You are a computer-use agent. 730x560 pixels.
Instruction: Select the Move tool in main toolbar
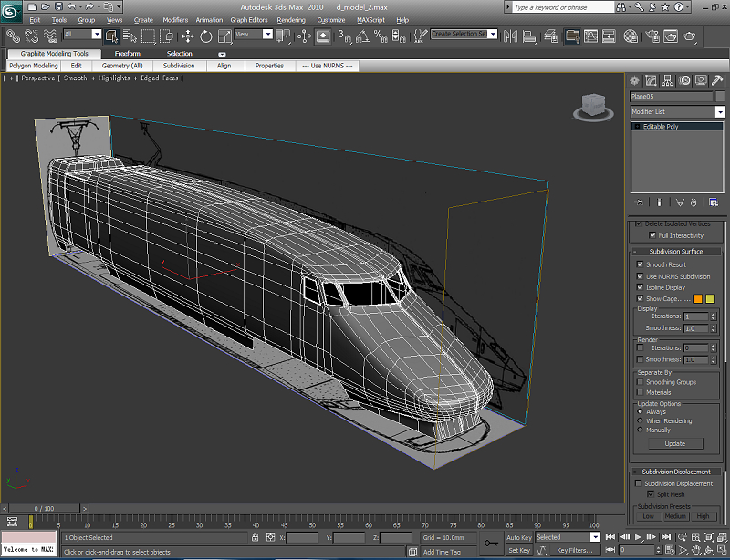tap(188, 36)
